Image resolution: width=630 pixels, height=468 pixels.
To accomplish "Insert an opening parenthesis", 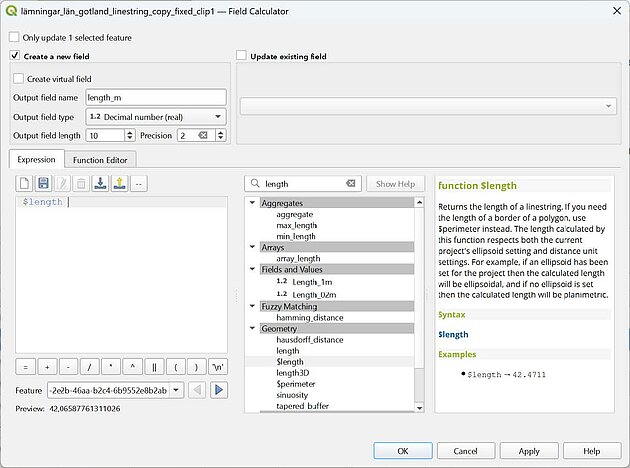I will coord(176,367).
